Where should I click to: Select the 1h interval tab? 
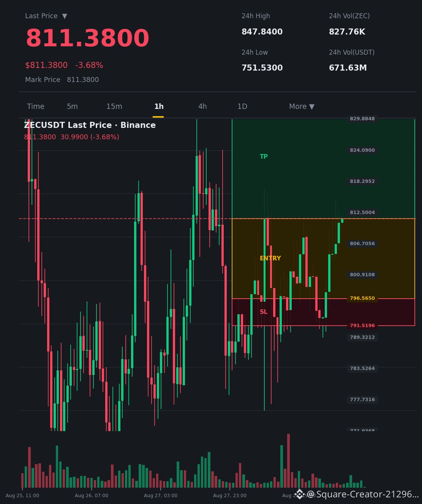point(159,107)
